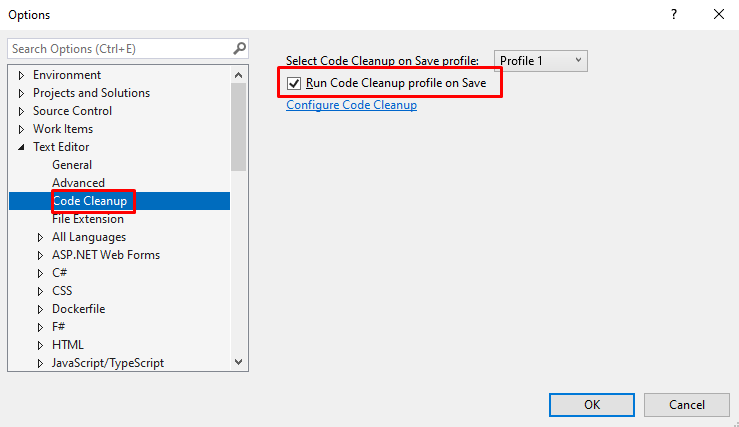The height and width of the screenshot is (427, 739).
Task: Toggle Run Code Cleanup profile on Save
Action: coord(294,83)
